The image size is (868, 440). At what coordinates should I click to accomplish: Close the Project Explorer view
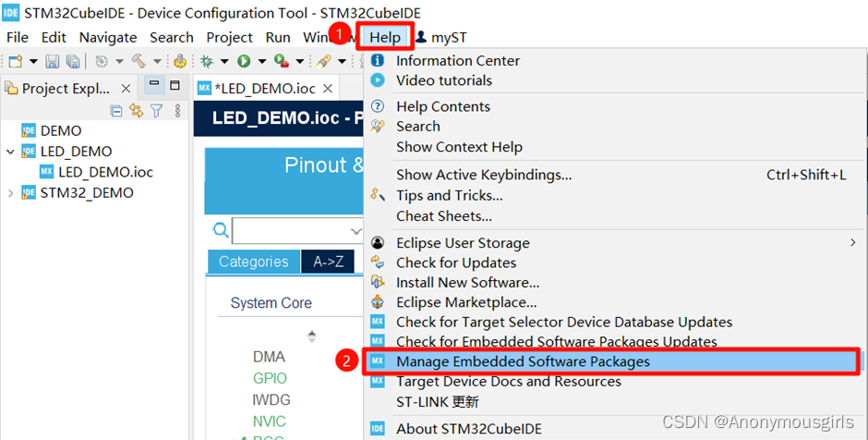126,89
